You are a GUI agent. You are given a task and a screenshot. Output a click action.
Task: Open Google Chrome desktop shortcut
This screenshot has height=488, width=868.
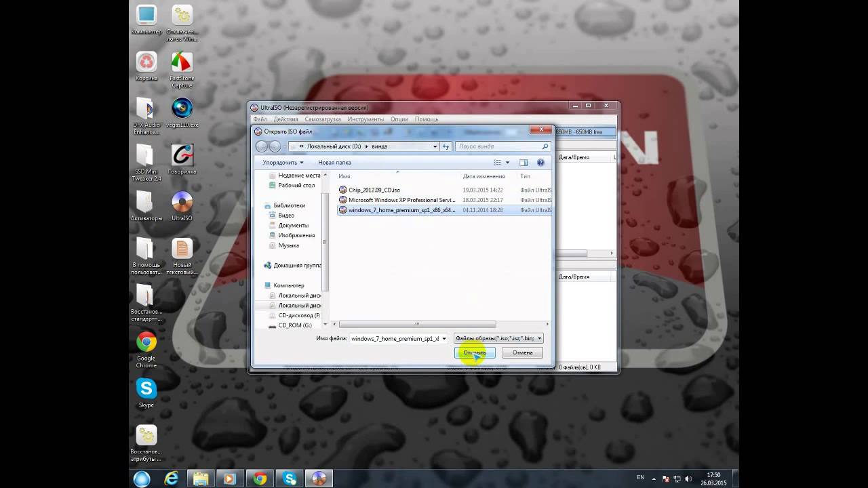146,350
